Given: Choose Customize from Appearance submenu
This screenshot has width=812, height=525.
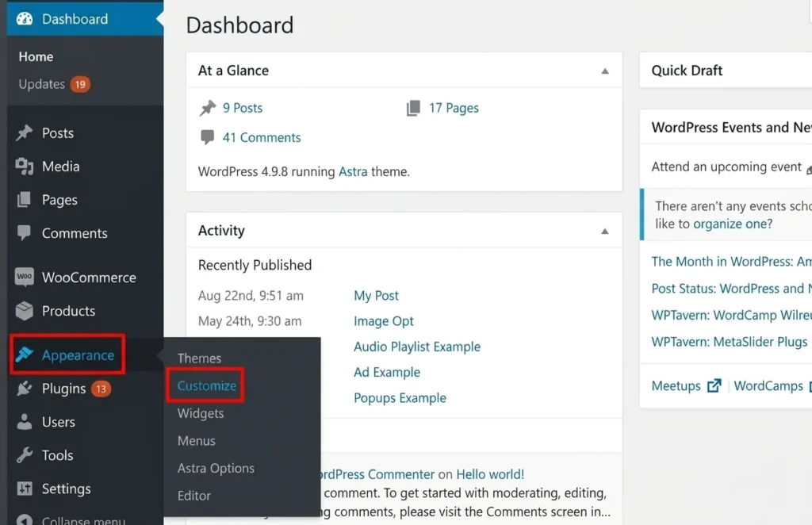Looking at the screenshot, I should click(207, 385).
